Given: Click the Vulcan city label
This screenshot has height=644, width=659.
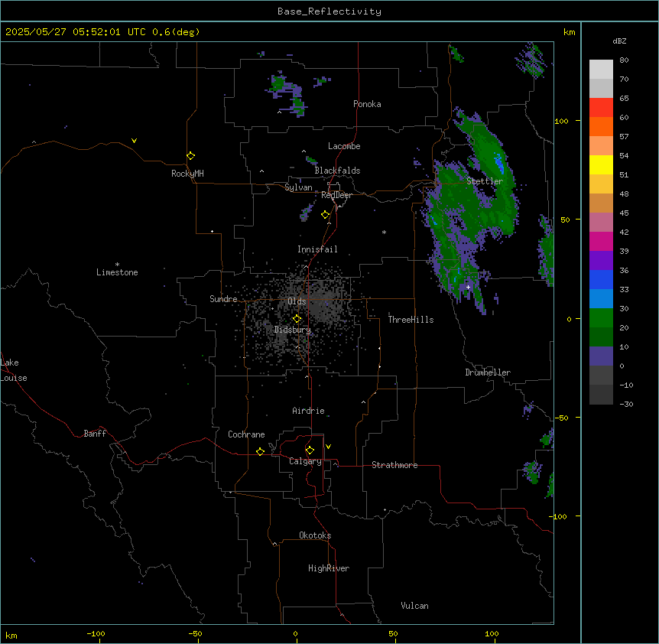Looking at the screenshot, I should coord(414,606).
